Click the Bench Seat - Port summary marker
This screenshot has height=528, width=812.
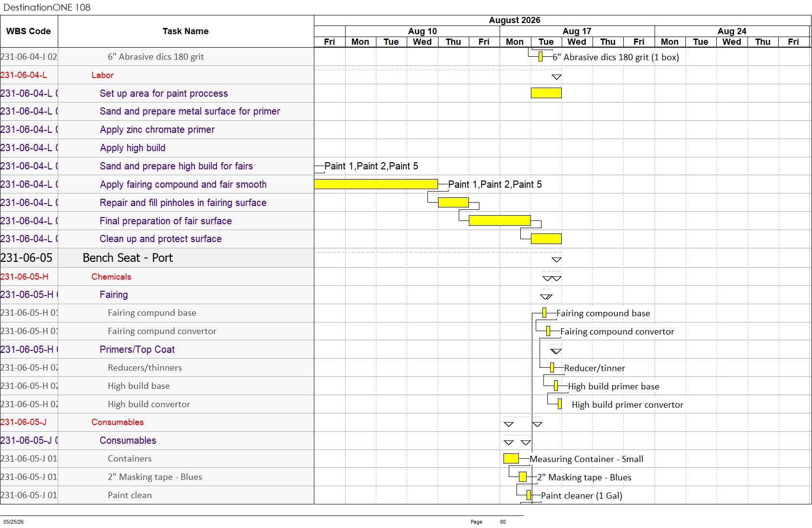[556, 260]
